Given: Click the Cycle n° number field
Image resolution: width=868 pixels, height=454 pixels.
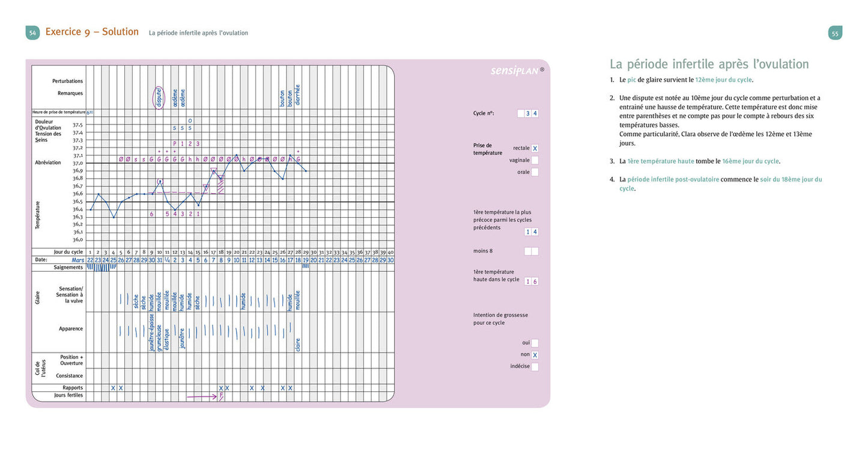Looking at the screenshot, I should click(x=531, y=113).
